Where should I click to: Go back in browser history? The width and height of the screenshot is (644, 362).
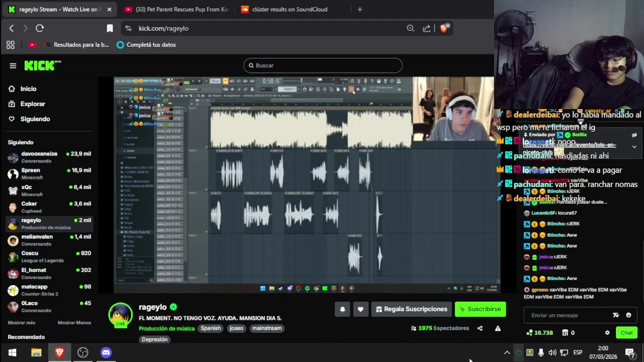pos(12,28)
